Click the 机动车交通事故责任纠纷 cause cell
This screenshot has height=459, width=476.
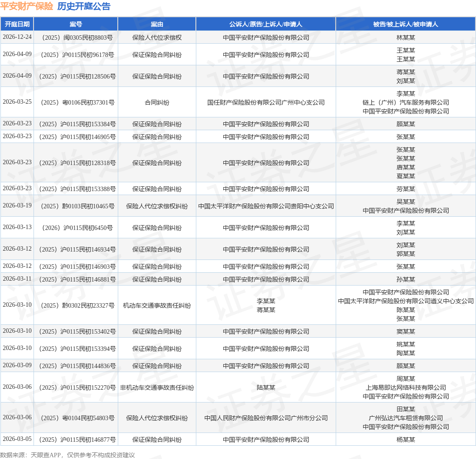point(157,306)
